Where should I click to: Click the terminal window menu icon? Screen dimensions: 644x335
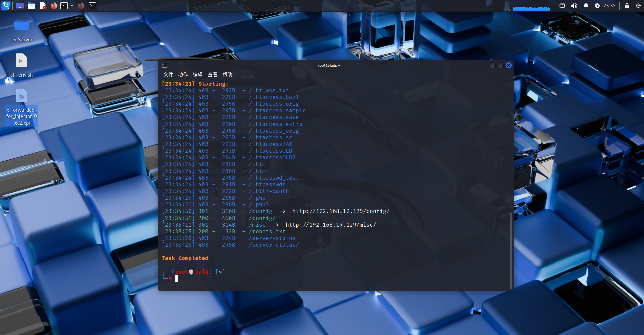click(165, 65)
